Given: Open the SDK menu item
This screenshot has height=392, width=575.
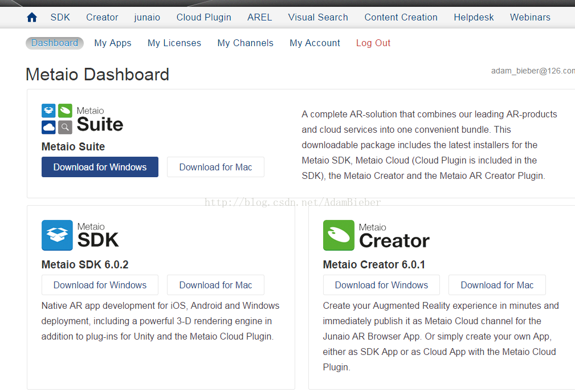Looking at the screenshot, I should 60,17.
